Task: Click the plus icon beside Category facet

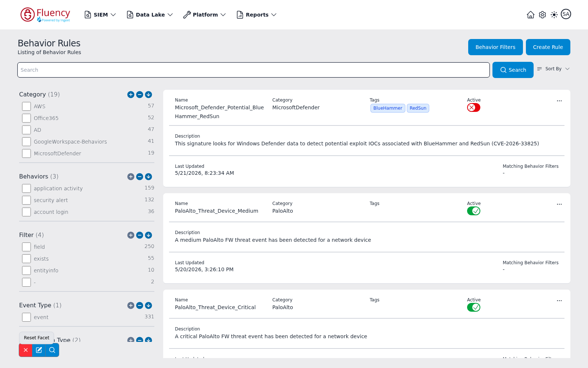Action: pyautogui.click(x=131, y=95)
